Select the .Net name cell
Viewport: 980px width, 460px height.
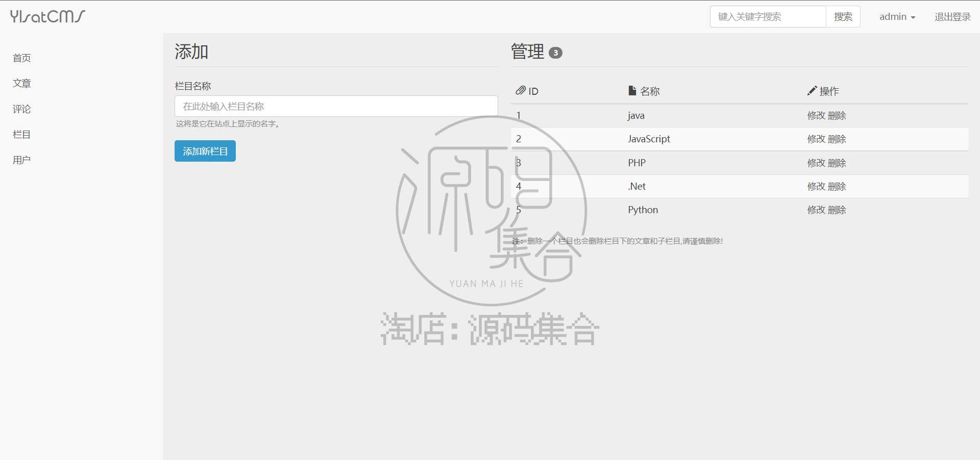point(636,187)
